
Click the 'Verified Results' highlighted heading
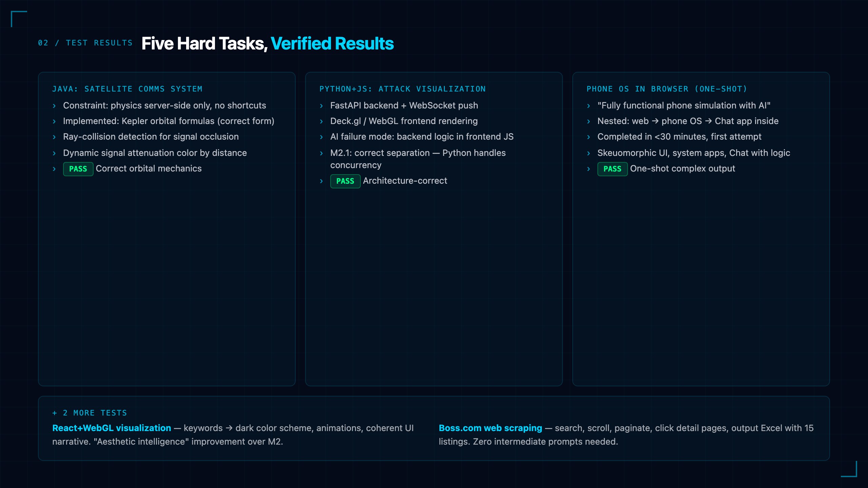[332, 43]
